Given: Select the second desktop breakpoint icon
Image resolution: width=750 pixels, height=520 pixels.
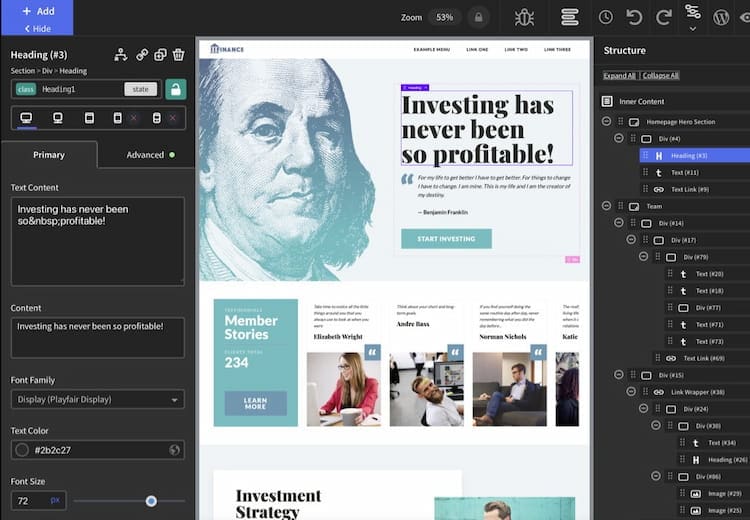Looking at the screenshot, I should click(x=58, y=118).
